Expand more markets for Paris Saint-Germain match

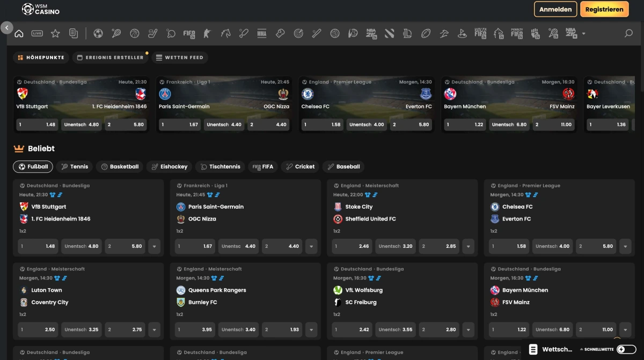pyautogui.click(x=311, y=246)
